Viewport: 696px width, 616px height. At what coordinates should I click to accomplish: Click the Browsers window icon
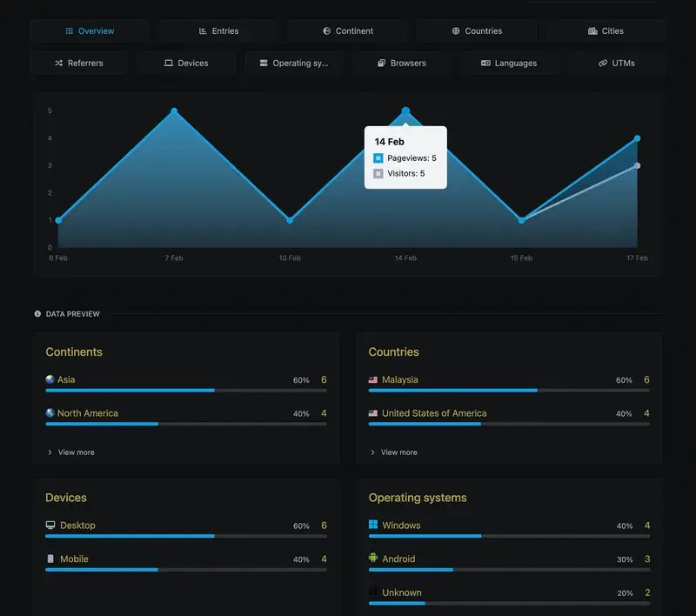pos(381,63)
